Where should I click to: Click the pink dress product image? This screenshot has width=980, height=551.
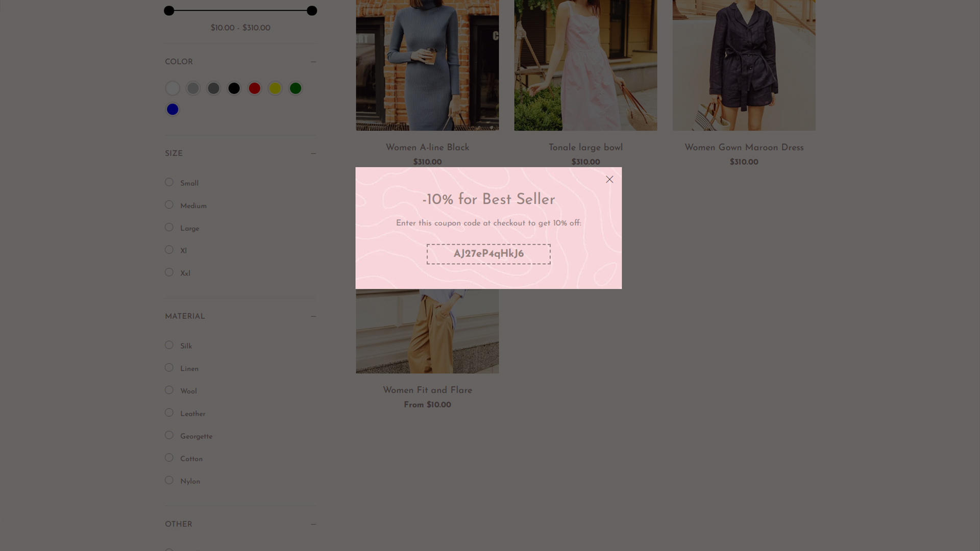coord(585,65)
